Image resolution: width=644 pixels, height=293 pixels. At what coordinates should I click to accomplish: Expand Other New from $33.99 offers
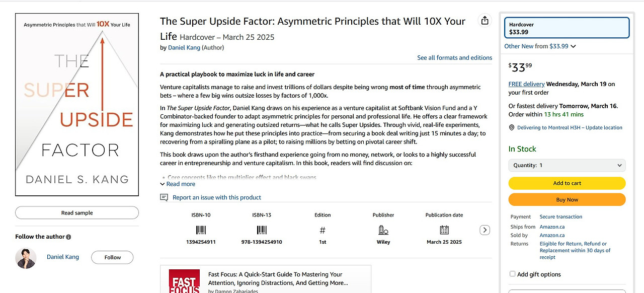tap(540, 46)
